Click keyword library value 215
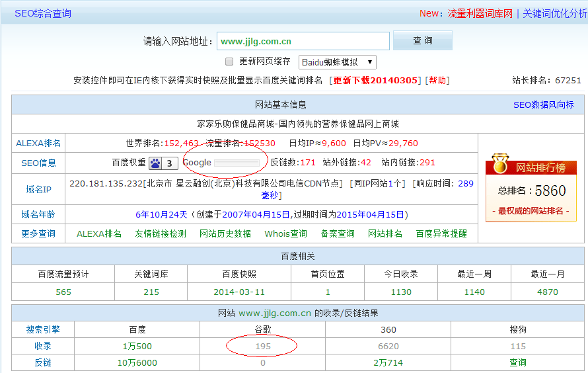 coord(151,292)
